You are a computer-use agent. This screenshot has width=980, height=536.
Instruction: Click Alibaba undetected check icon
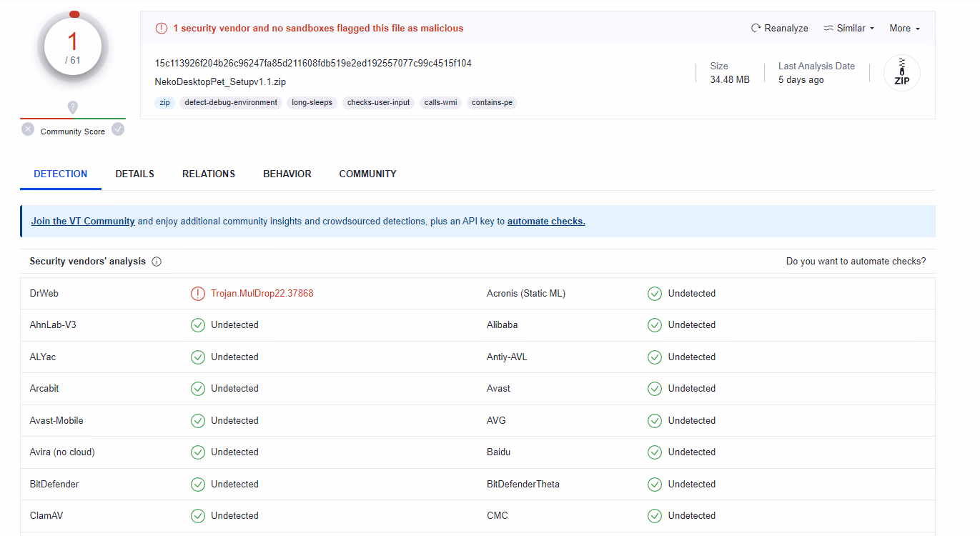(655, 325)
